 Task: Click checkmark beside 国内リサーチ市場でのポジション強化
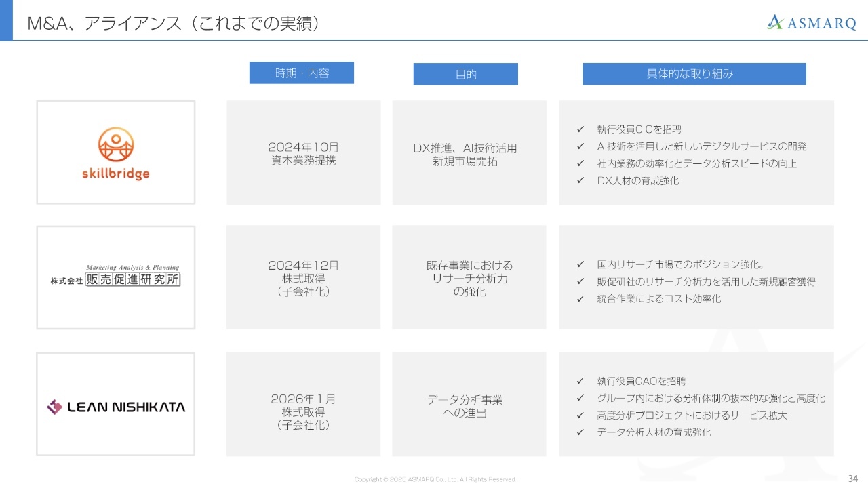coord(580,265)
